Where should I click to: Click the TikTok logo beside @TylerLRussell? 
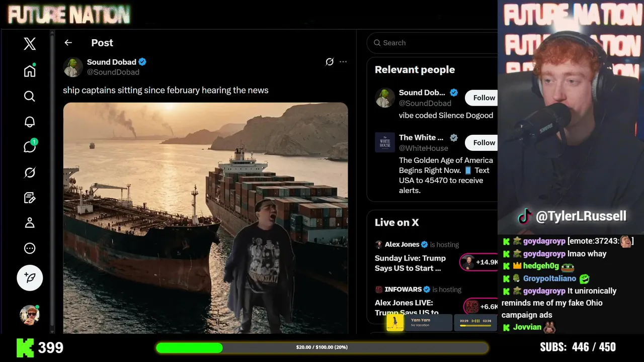click(x=525, y=217)
